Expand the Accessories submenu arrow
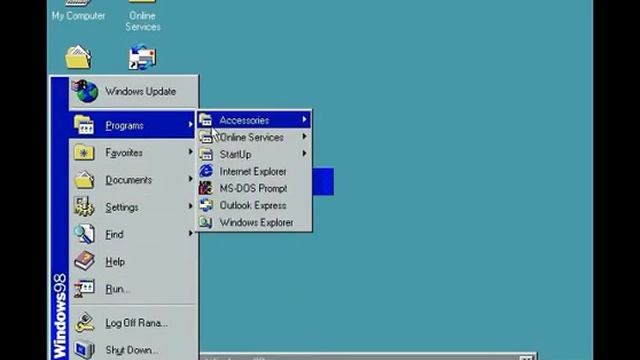This screenshot has width=640, height=360. (304, 120)
